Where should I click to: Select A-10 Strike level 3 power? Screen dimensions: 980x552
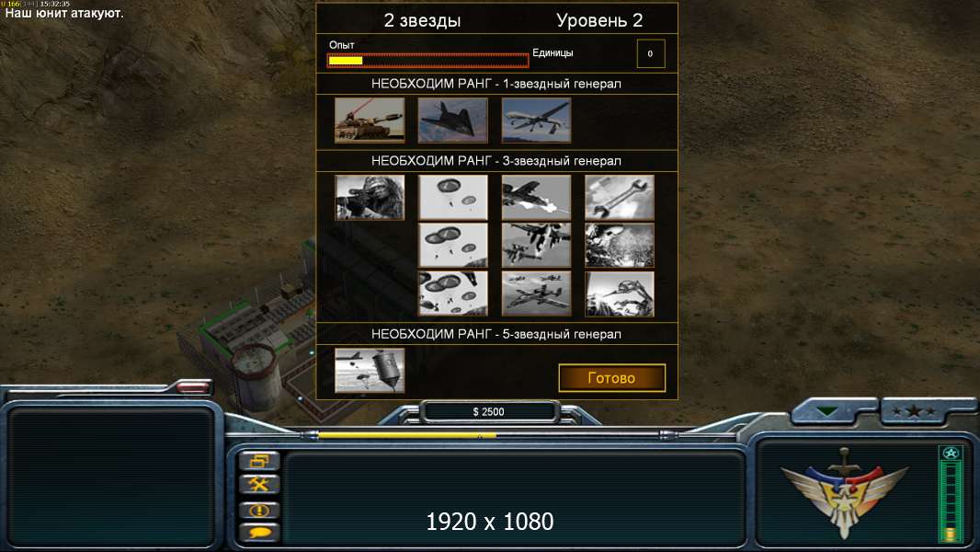point(536,293)
